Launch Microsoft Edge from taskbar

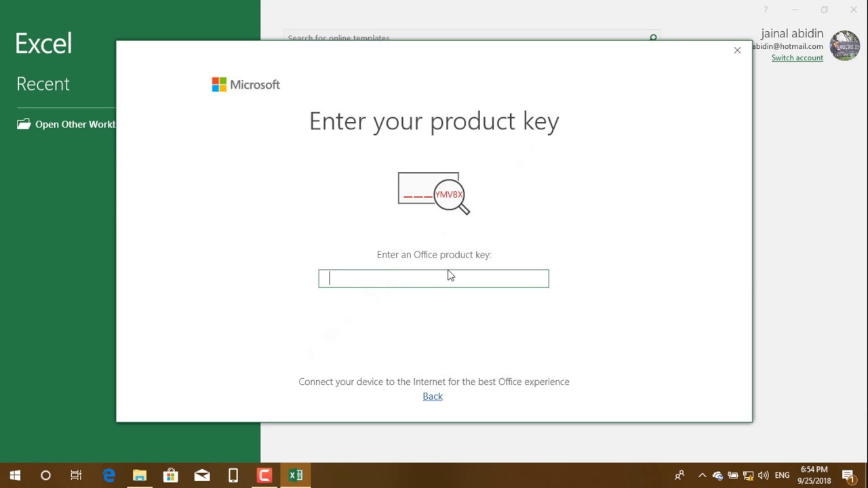pos(108,475)
